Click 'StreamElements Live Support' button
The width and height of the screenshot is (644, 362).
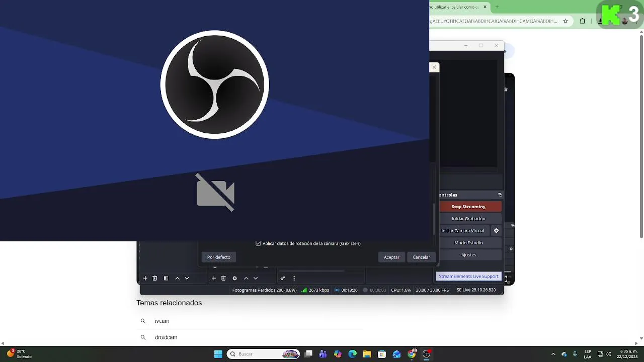tap(468, 277)
